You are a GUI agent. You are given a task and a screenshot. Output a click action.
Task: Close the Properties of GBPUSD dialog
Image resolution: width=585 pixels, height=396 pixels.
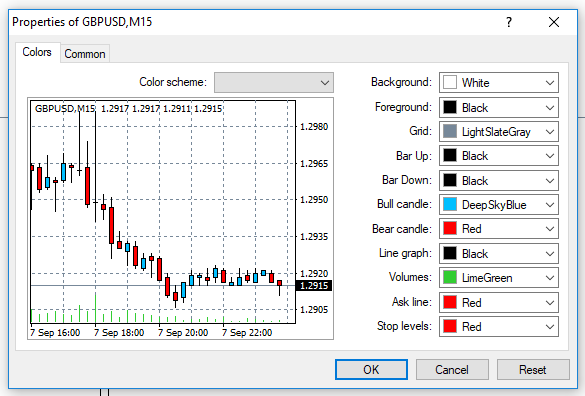pyautogui.click(x=554, y=22)
